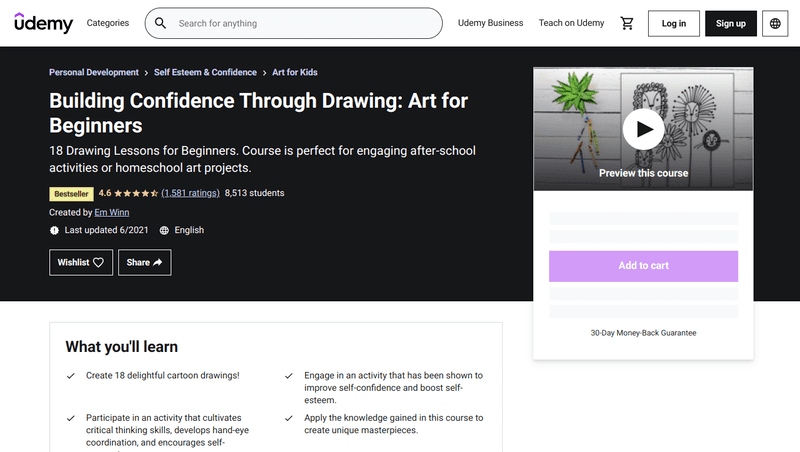Click the Sign up button
Screen dimensions: 800x452
pyautogui.click(x=731, y=23)
